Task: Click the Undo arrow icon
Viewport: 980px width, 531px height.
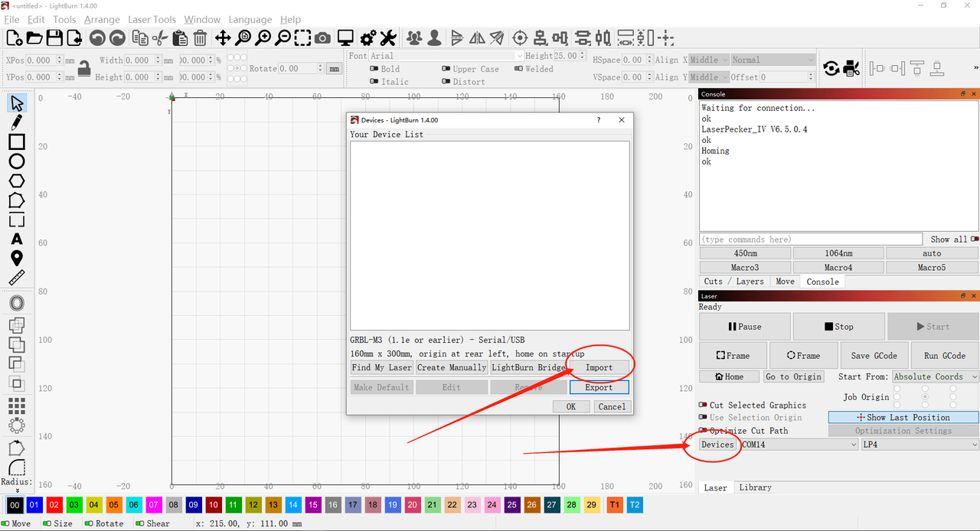Action: (x=96, y=37)
